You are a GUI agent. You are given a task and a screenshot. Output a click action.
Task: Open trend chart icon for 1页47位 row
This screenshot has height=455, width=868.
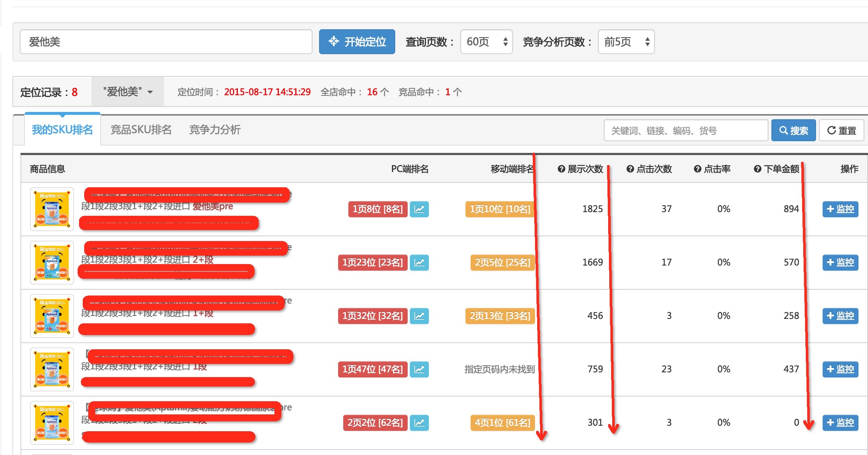[x=419, y=369]
